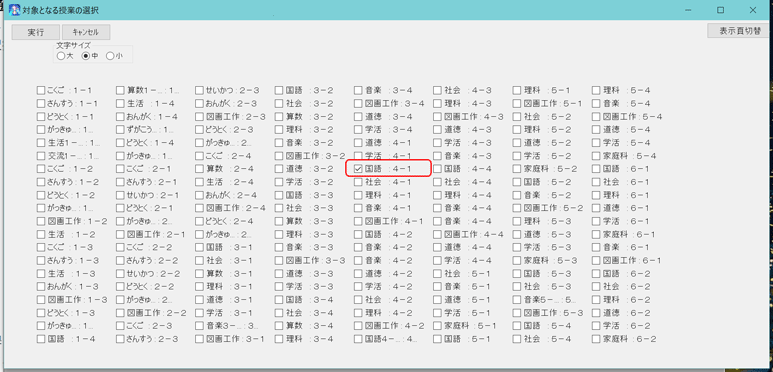Check the 国語 : 3-1 checkbox

[199, 247]
